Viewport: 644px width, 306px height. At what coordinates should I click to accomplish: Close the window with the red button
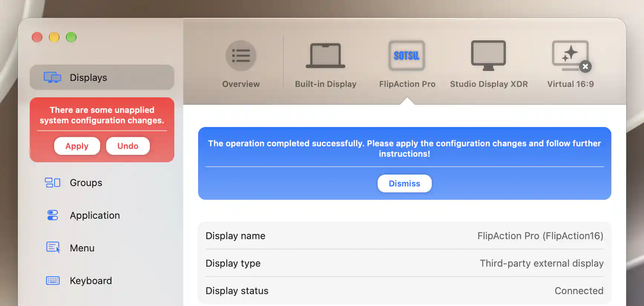click(x=37, y=37)
